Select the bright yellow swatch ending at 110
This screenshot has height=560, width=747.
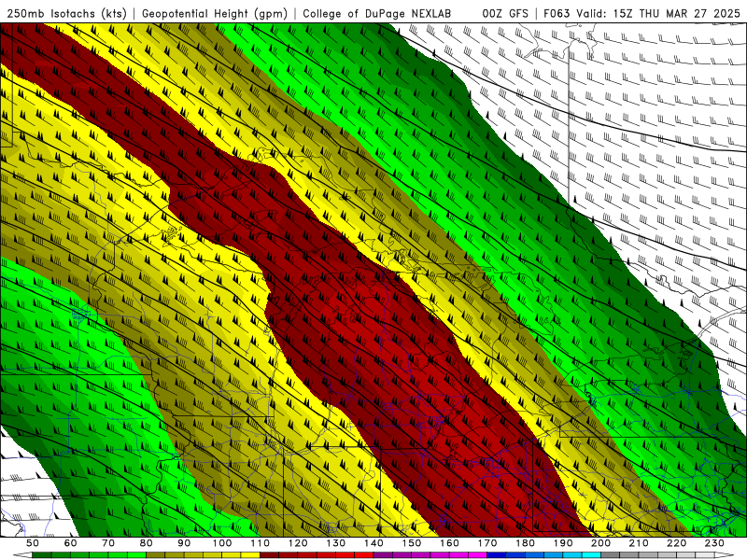(x=250, y=554)
